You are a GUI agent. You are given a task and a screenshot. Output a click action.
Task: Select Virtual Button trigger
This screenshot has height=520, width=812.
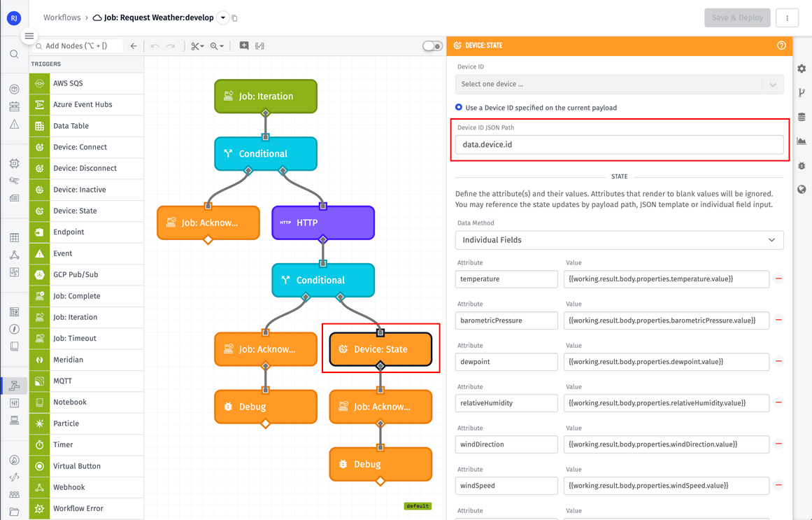pyautogui.click(x=87, y=465)
